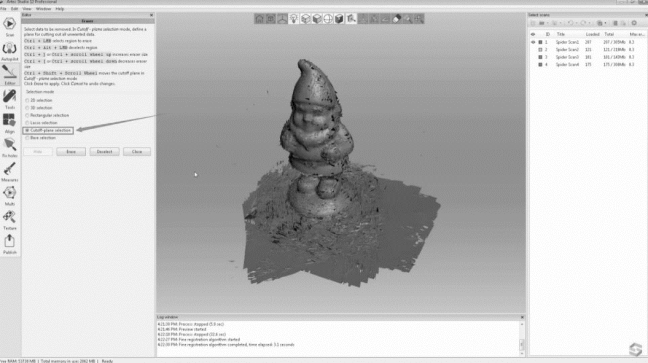Open the Help menu

click(x=60, y=9)
